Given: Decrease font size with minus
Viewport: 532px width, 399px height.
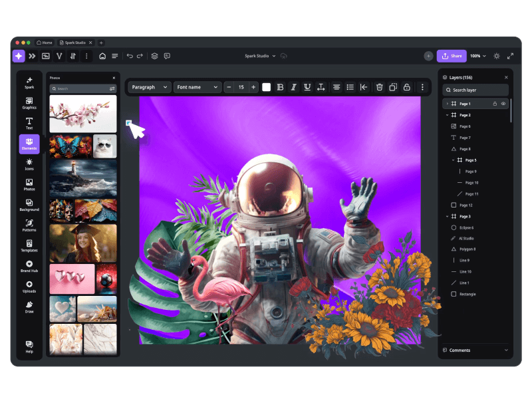Looking at the screenshot, I should [229, 87].
